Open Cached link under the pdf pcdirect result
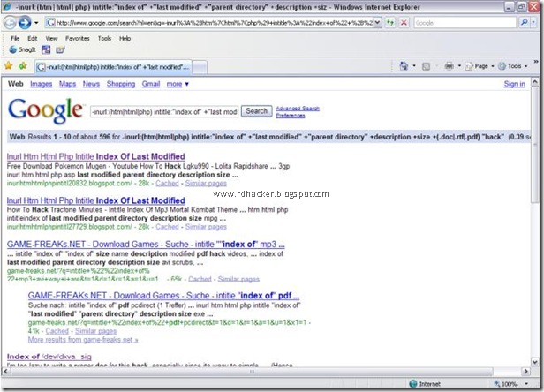Viewport: 544px width, 392px height. point(57,331)
